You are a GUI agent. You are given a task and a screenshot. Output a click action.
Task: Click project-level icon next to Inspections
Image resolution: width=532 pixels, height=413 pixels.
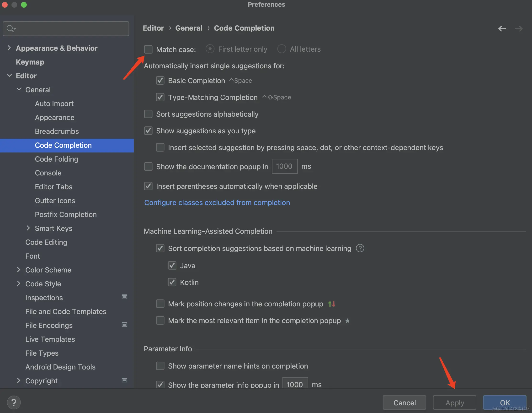124,297
